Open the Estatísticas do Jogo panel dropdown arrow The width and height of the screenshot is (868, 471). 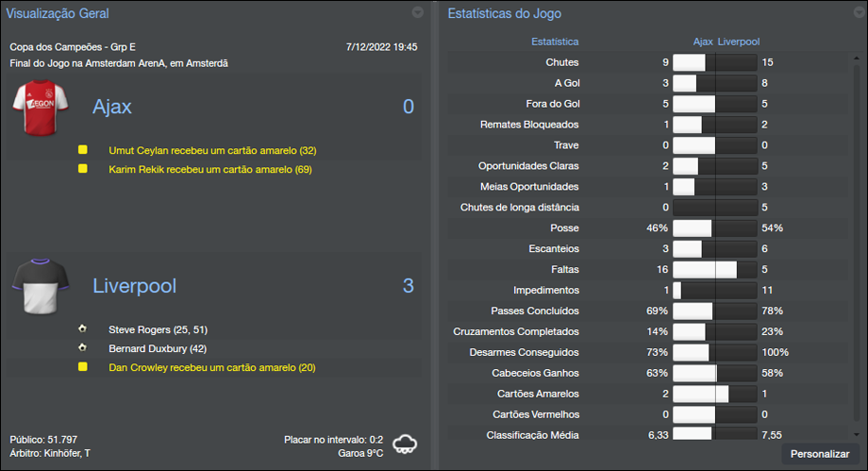853,13
